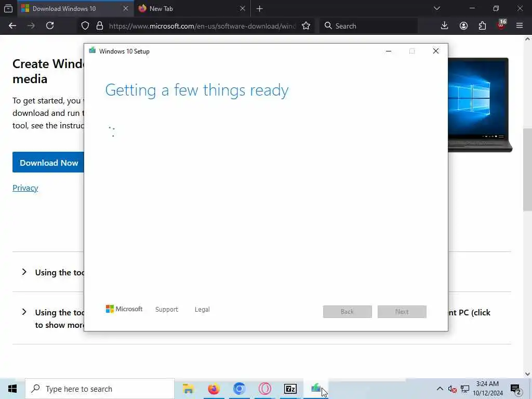Viewport: 532px width, 399px height.
Task: Click the Windows 10 Setup title icon
Action: 92,51
